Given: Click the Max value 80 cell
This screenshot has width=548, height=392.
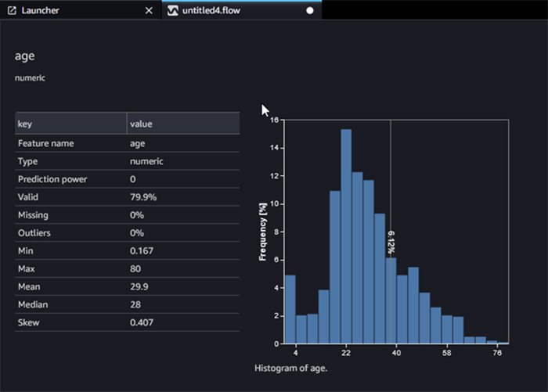Looking at the screenshot, I should click(183, 269).
